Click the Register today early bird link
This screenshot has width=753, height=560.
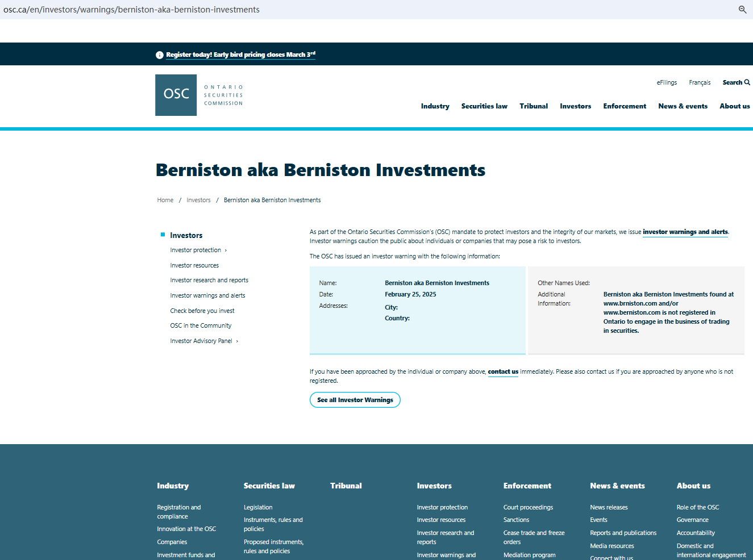point(241,55)
